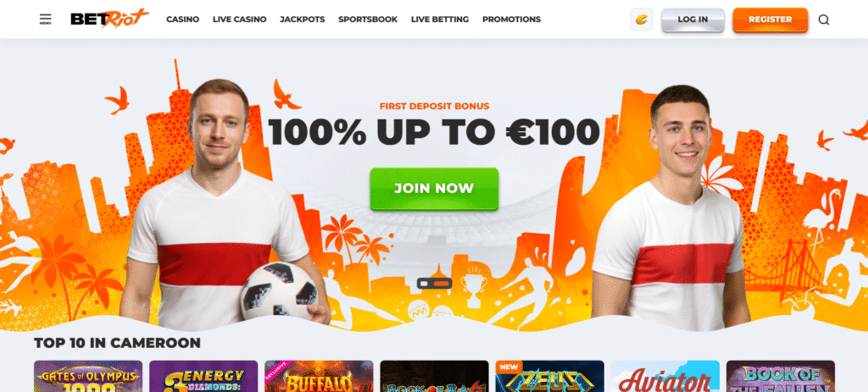Open the Sportsbook page
Screen dimensions: 868x392
click(368, 19)
